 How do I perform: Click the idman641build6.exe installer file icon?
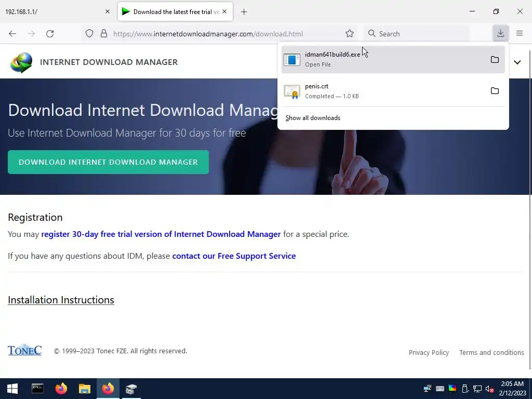click(292, 60)
